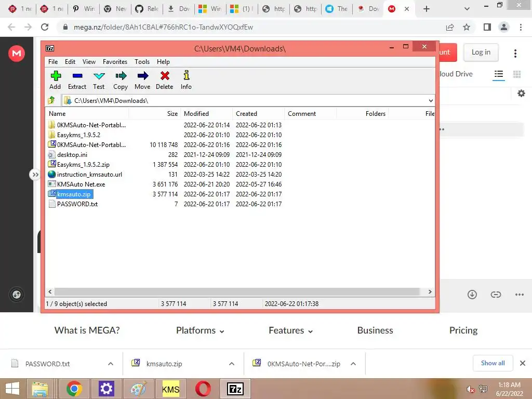
Task: Open the View menu
Action: [x=89, y=62]
